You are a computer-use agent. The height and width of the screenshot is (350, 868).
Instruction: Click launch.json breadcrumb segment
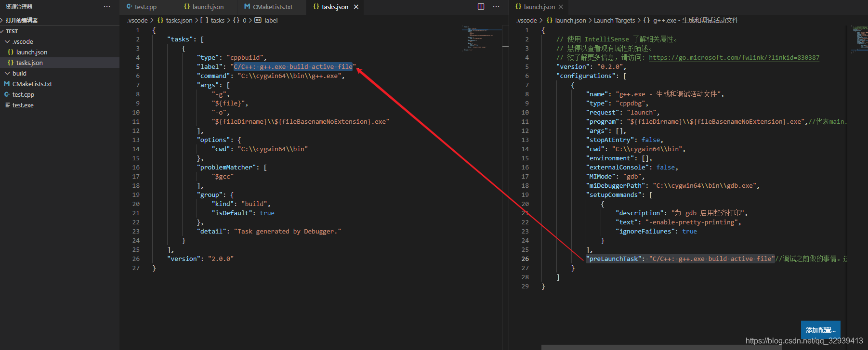pos(566,20)
